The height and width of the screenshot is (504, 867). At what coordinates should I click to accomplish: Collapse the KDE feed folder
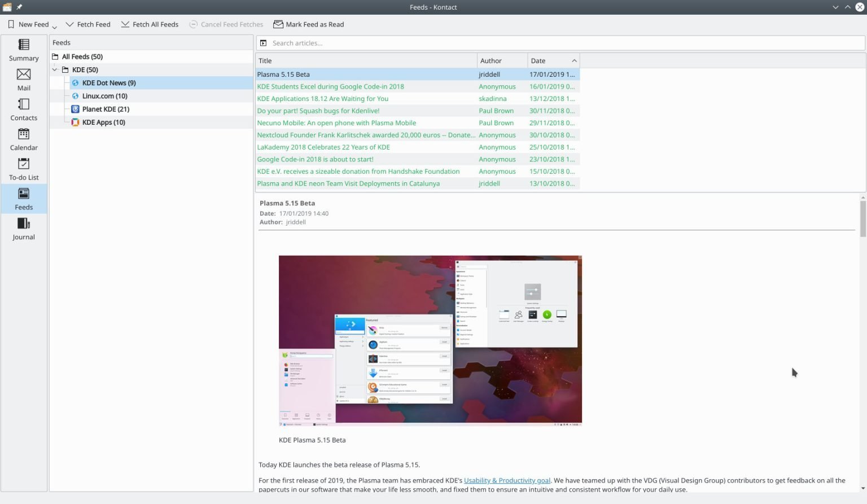point(55,69)
